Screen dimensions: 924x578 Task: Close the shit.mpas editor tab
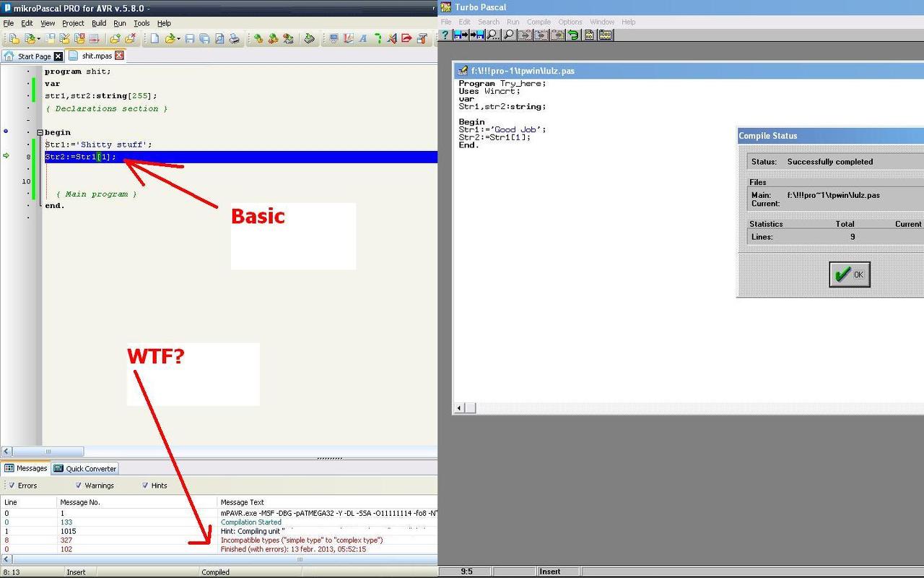(x=119, y=56)
